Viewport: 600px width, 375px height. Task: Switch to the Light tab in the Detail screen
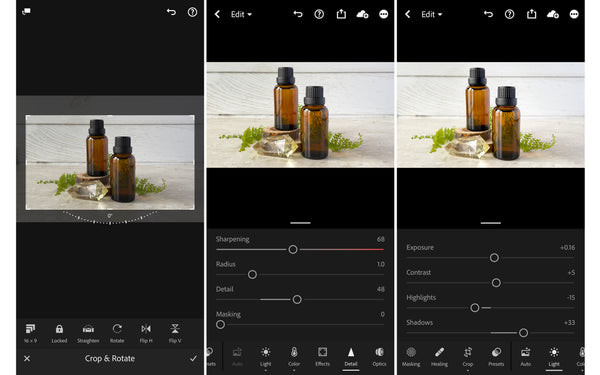tap(266, 357)
